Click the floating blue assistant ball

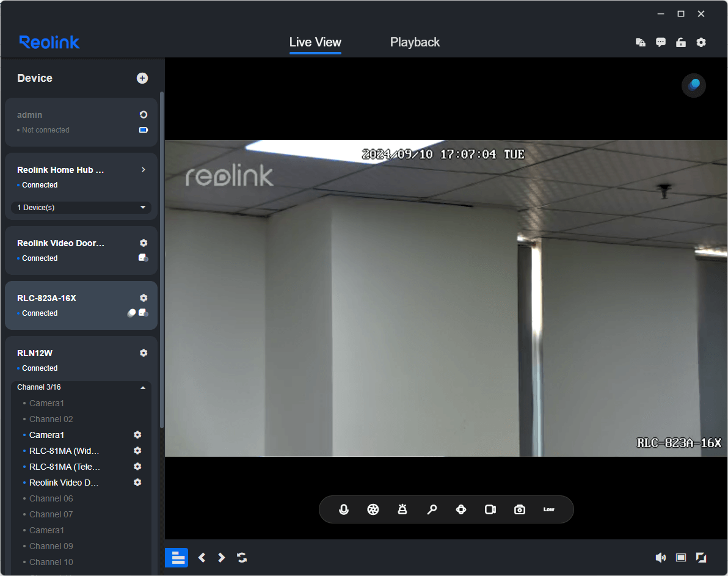[x=694, y=86]
